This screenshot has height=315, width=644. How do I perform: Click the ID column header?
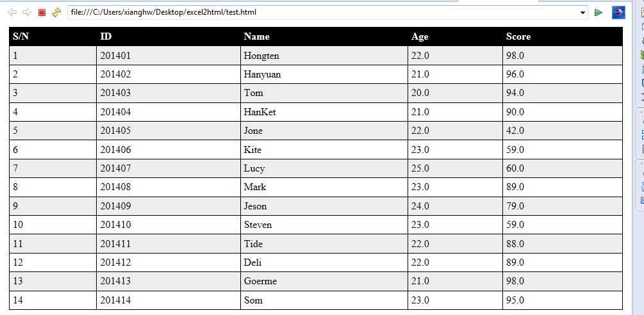(x=106, y=36)
